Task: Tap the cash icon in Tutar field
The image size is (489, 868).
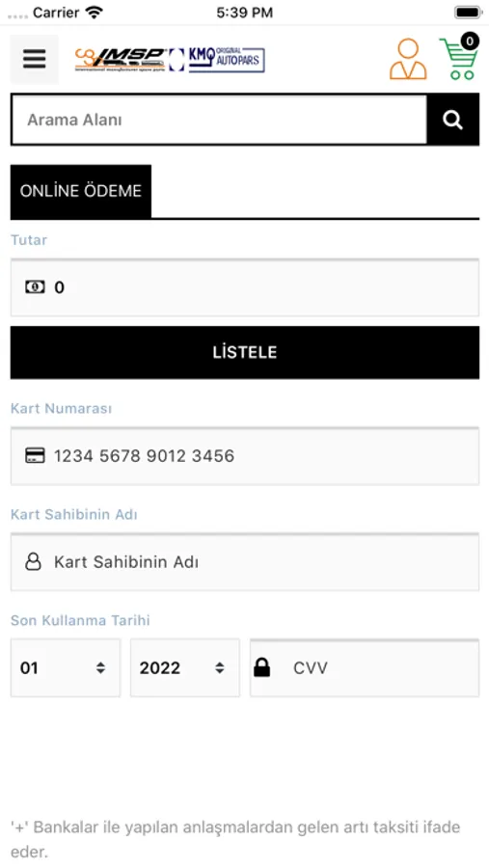Action: click(35, 286)
